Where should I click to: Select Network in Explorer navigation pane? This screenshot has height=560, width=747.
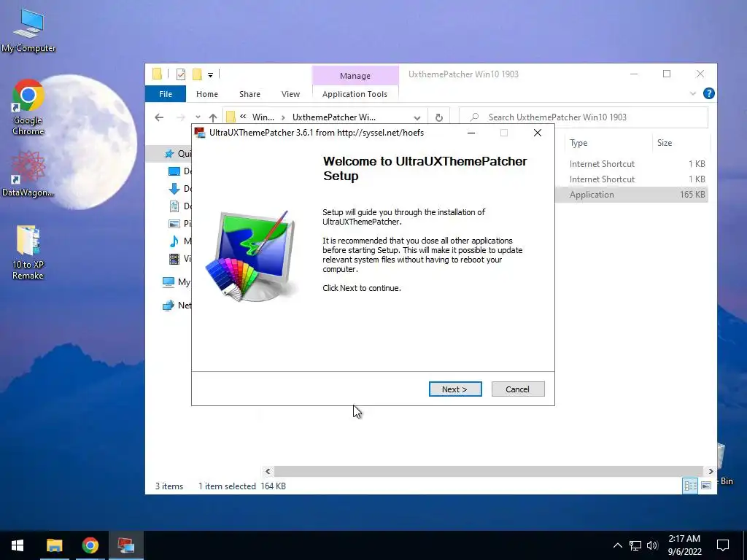click(x=177, y=306)
